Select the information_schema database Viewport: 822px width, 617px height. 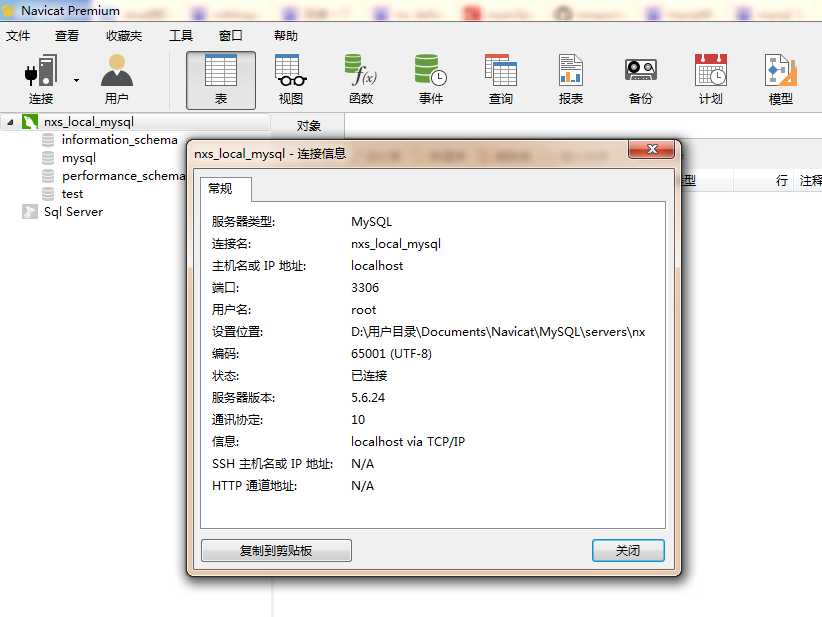click(120, 140)
